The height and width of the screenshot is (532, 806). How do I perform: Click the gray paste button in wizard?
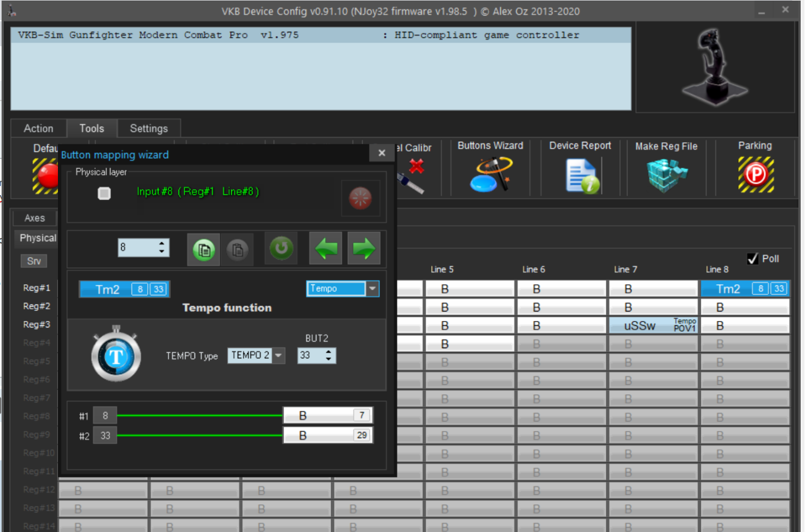point(237,249)
